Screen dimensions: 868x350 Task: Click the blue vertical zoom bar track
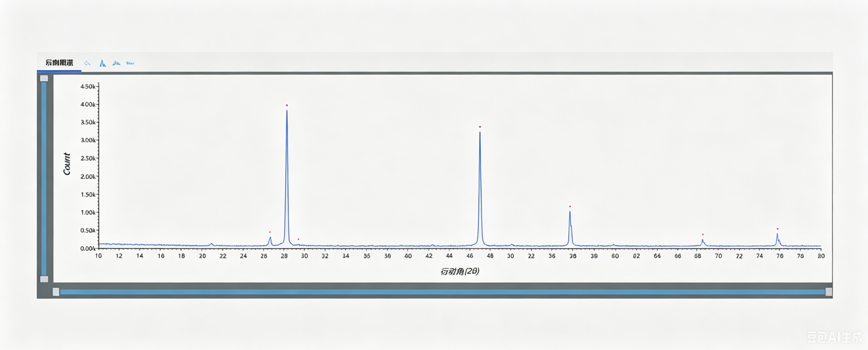click(44, 179)
